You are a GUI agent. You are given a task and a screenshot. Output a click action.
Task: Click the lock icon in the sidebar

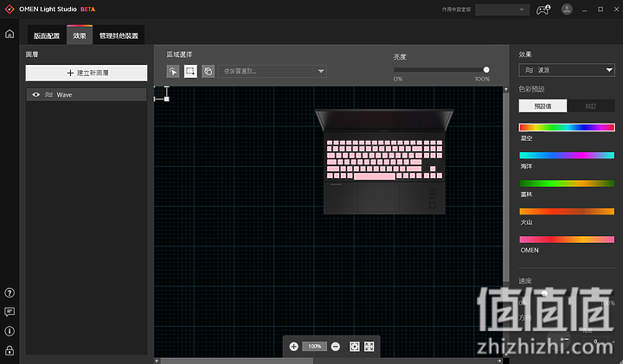pyautogui.click(x=10, y=350)
